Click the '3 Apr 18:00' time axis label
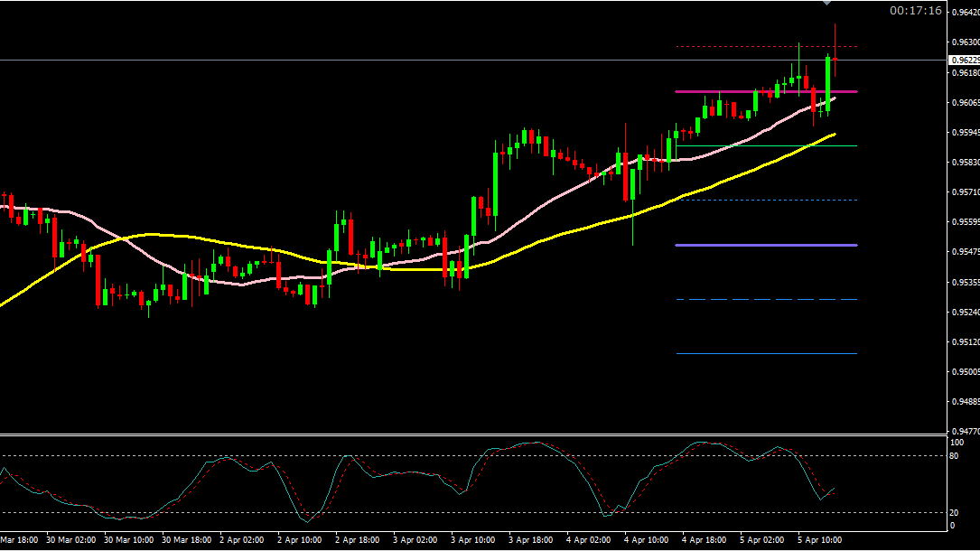Image resolution: width=980 pixels, height=551 pixels. 530,540
